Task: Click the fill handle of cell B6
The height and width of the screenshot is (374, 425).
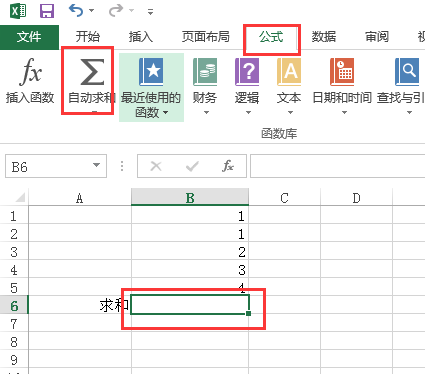Action: [x=248, y=313]
